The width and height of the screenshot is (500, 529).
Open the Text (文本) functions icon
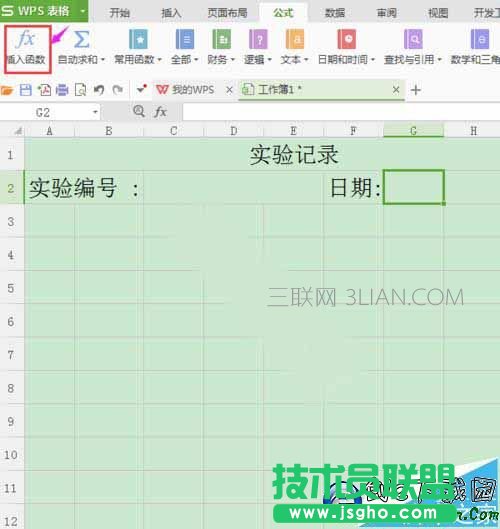295,39
